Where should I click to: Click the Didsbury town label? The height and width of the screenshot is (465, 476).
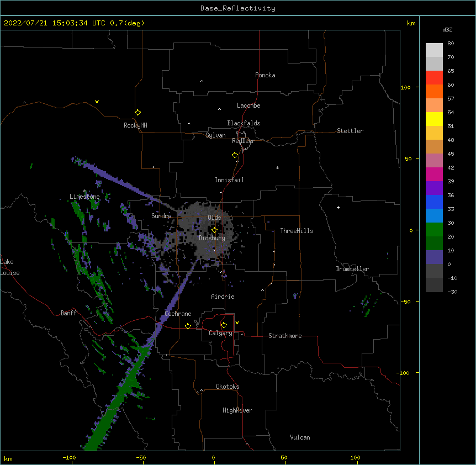[212, 238]
